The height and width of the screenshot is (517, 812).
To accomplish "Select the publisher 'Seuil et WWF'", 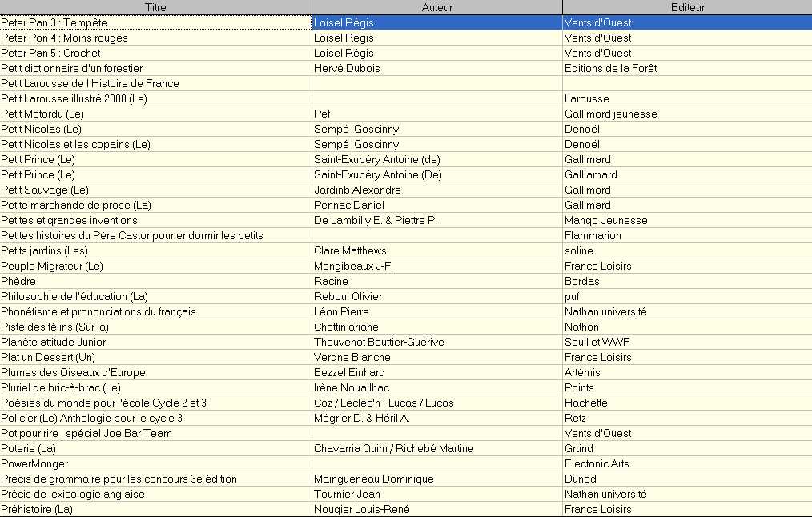I will coord(597,342).
